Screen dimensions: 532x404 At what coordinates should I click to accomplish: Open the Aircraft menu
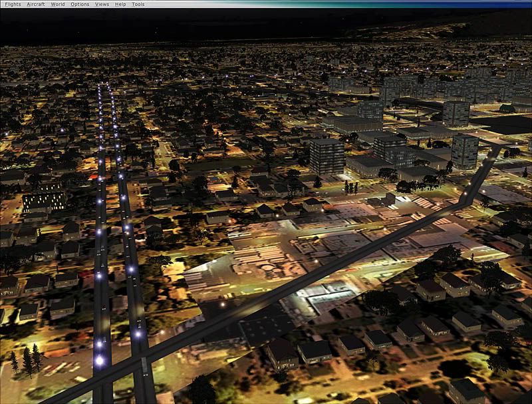coord(36,4)
